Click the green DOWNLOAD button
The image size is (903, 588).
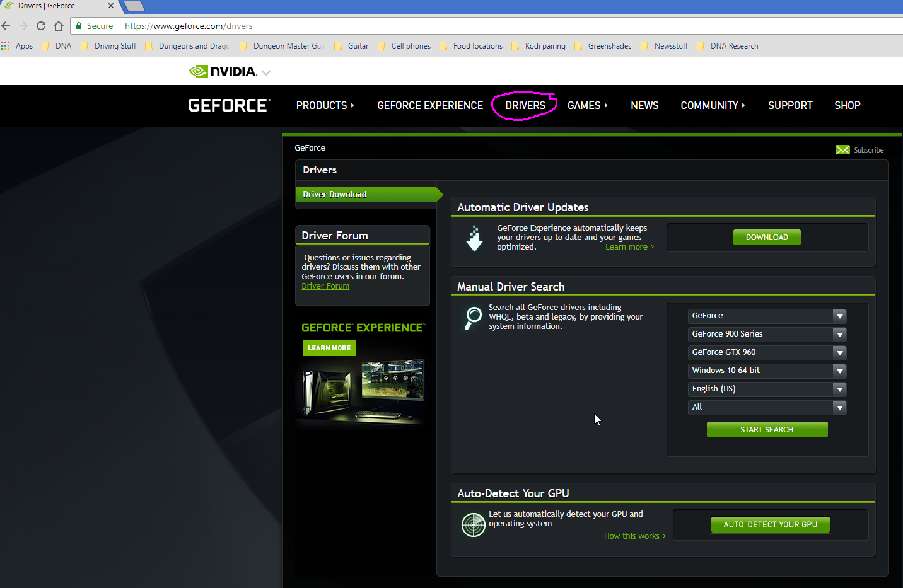tap(767, 238)
